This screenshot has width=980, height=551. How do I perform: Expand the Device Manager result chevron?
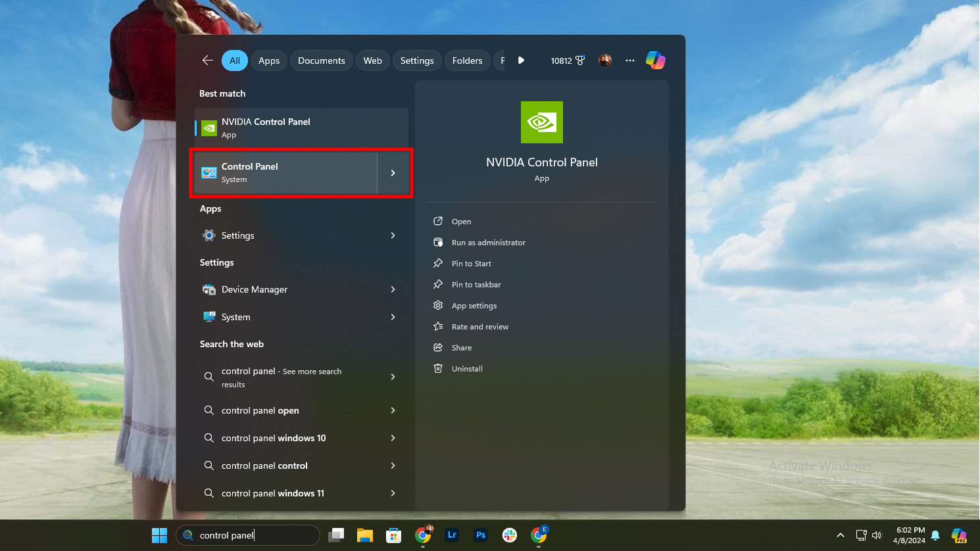[x=393, y=289]
